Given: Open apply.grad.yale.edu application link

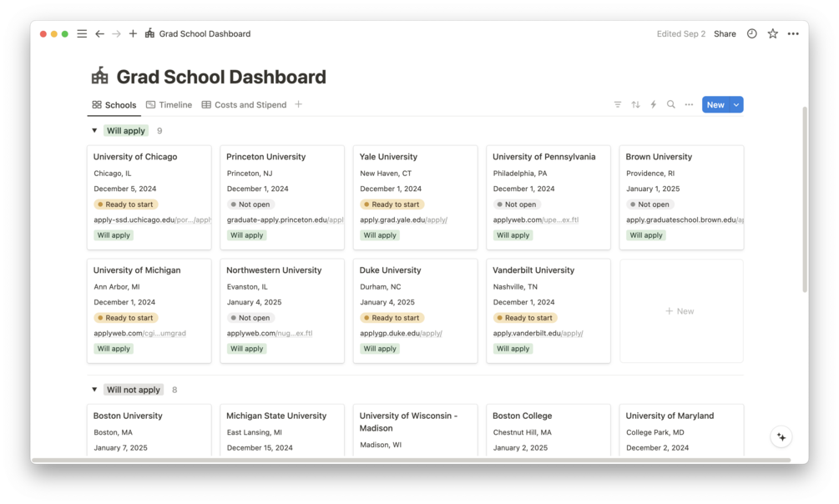Looking at the screenshot, I should 403,220.
